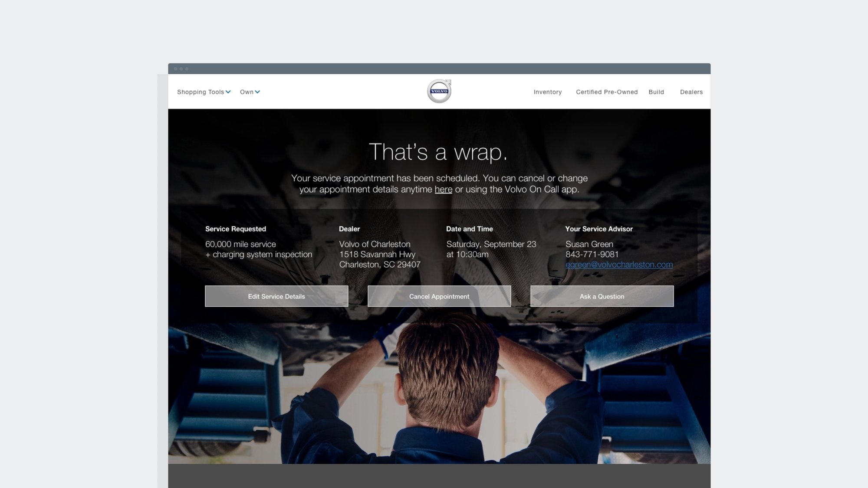Click the advisor phone number 843-771-9081
Image resolution: width=868 pixels, height=488 pixels.
592,255
